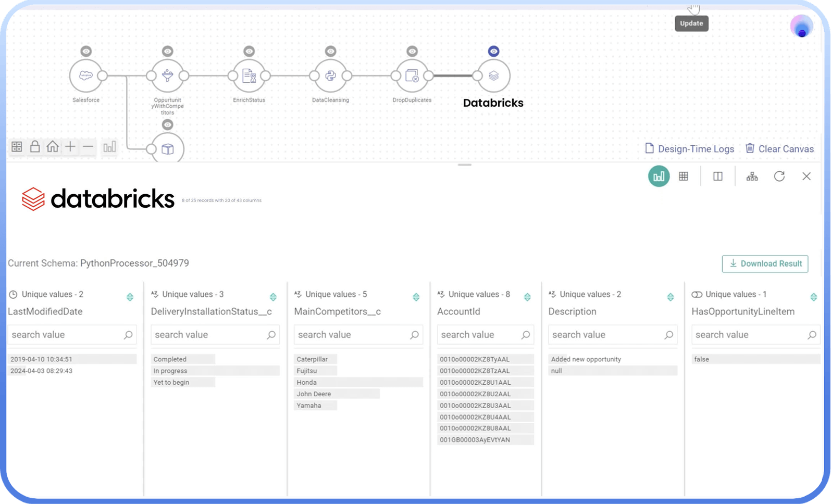Sort the MainCompetitors__c column values
Viewport: 831px width, 504px height.
pos(416,297)
